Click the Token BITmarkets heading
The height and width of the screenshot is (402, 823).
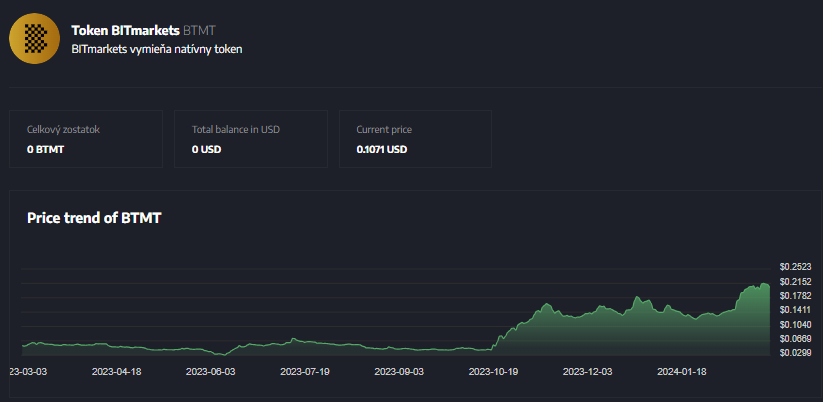125,30
